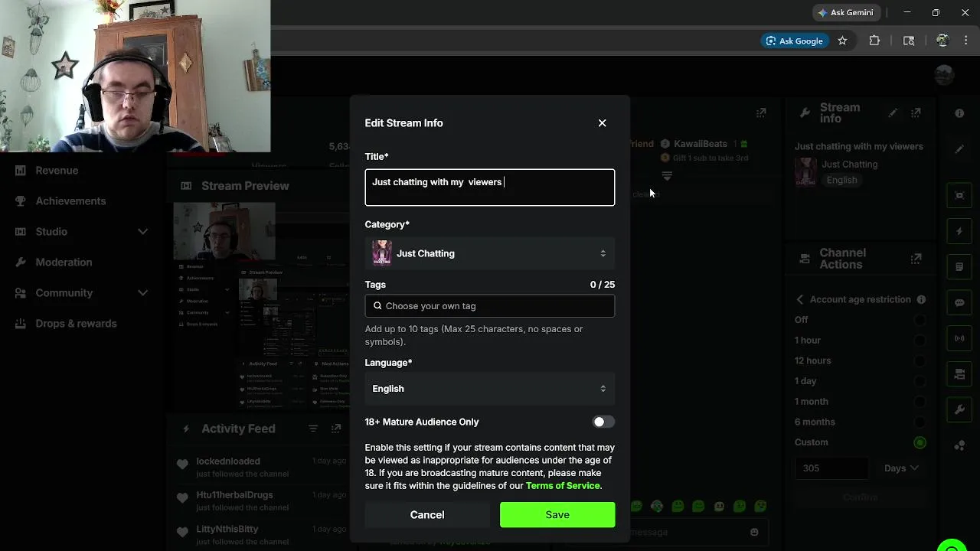980x551 pixels.
Task: Bookmark this page with the star icon
Action: pyautogui.click(x=842, y=41)
